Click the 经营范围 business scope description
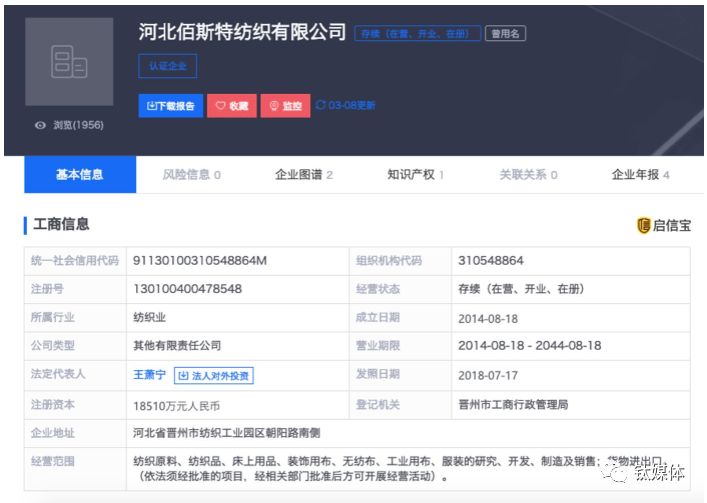The width and height of the screenshot is (707, 503). (401, 469)
